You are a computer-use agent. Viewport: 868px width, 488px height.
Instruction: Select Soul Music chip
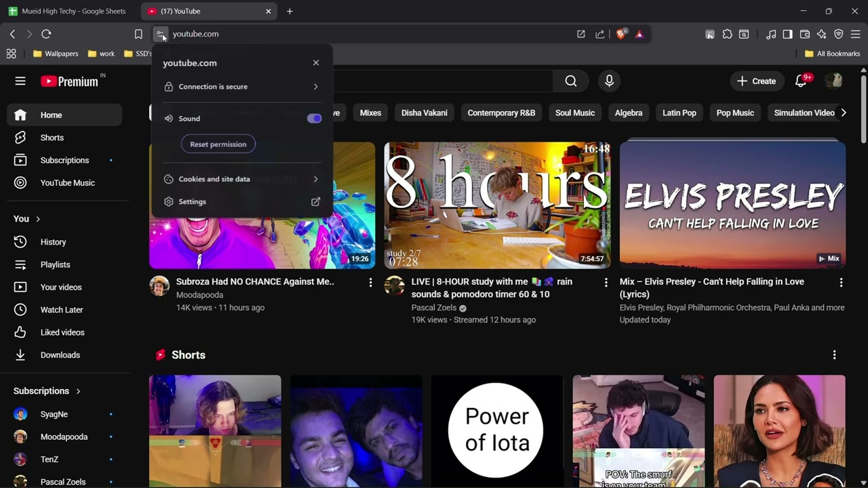(x=575, y=113)
